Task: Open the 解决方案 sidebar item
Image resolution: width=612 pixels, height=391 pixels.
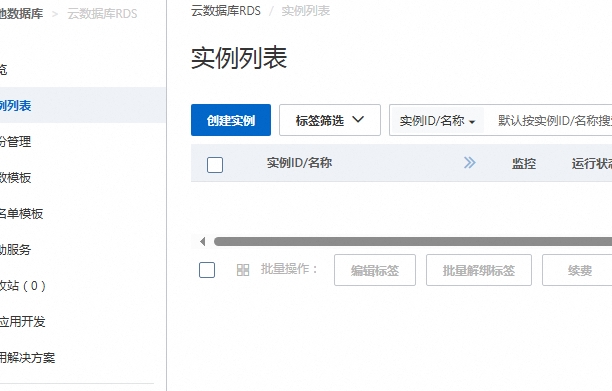Action: [83, 357]
